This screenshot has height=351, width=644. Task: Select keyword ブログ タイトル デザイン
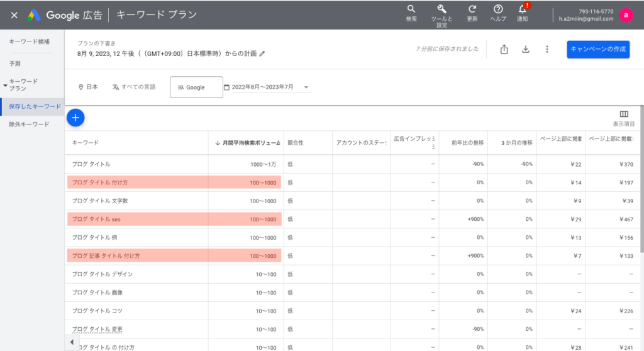pyautogui.click(x=103, y=274)
